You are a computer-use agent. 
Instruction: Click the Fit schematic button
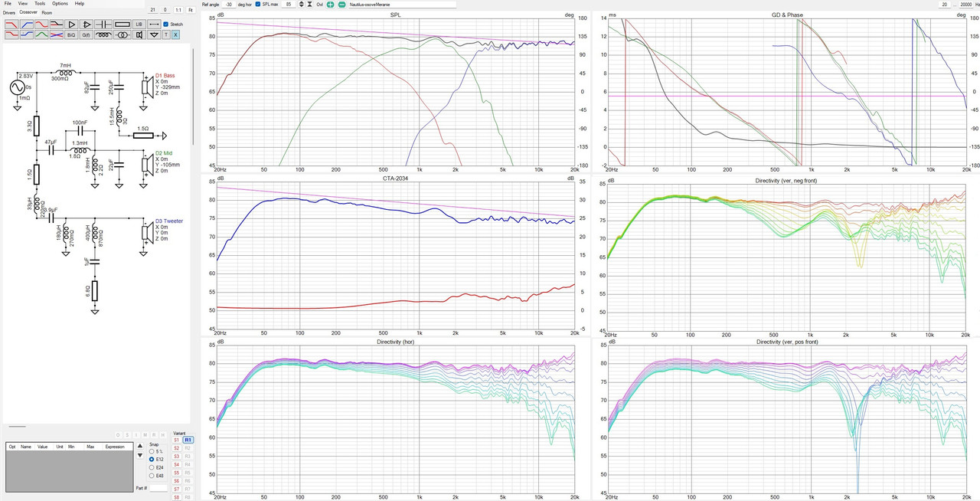tap(190, 9)
